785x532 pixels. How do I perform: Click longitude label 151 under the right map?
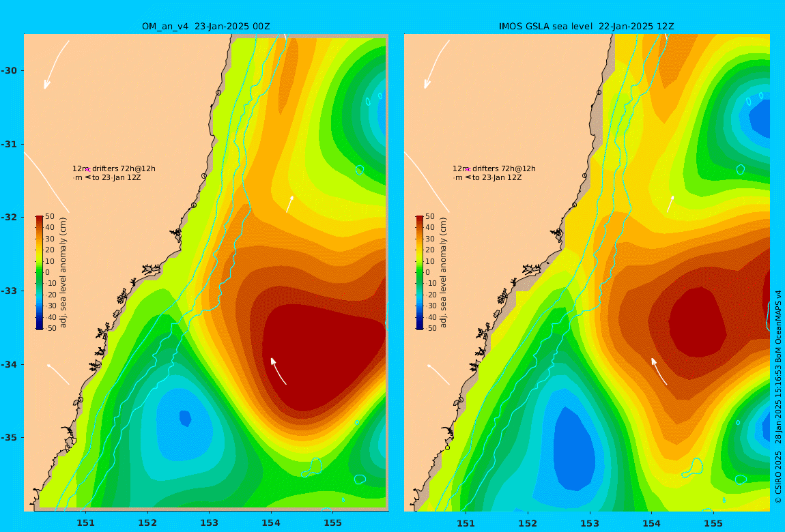[x=466, y=523]
